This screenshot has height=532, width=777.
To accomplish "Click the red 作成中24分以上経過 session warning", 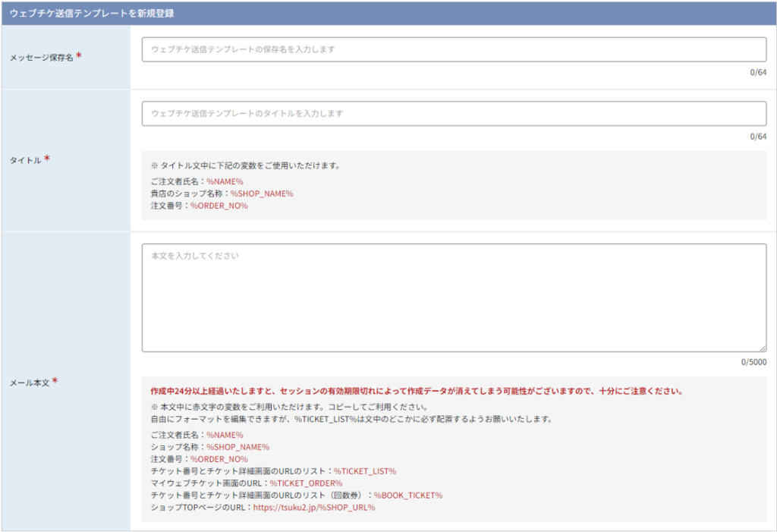I will 417,391.
